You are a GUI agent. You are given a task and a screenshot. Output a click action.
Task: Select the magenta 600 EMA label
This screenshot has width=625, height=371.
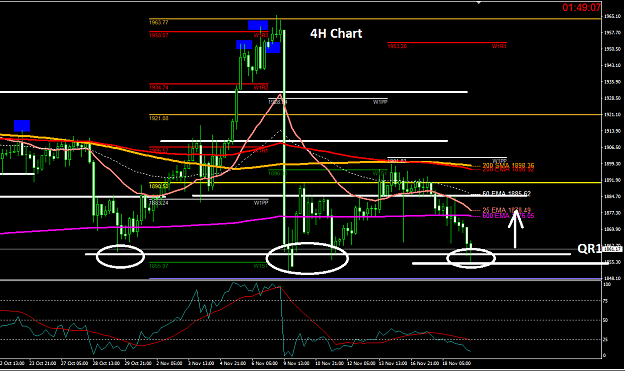click(x=508, y=216)
